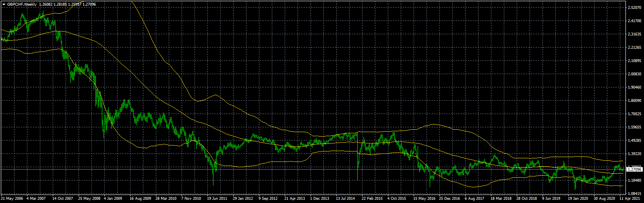
Task: Click the 19 Jun 2011 date label
Action: [217, 199]
